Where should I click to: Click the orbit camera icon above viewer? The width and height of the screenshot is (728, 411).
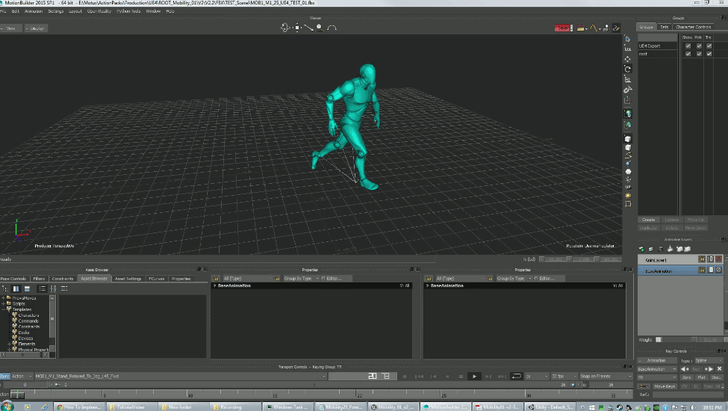285,27
